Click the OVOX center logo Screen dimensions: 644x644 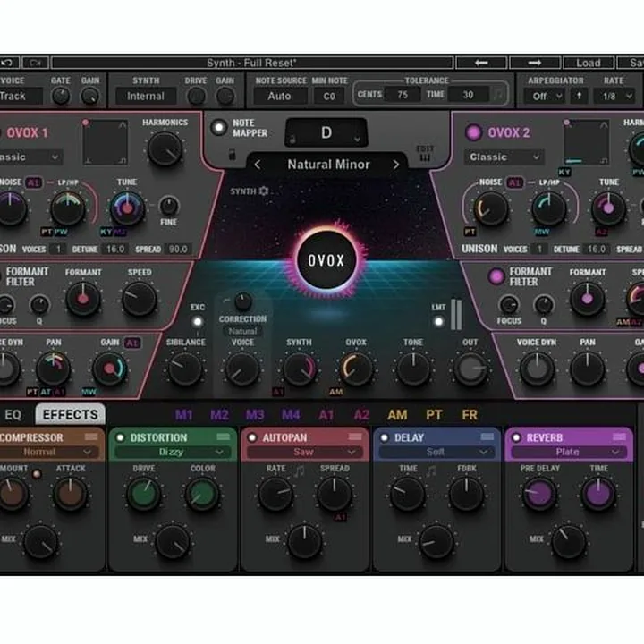pos(326,260)
